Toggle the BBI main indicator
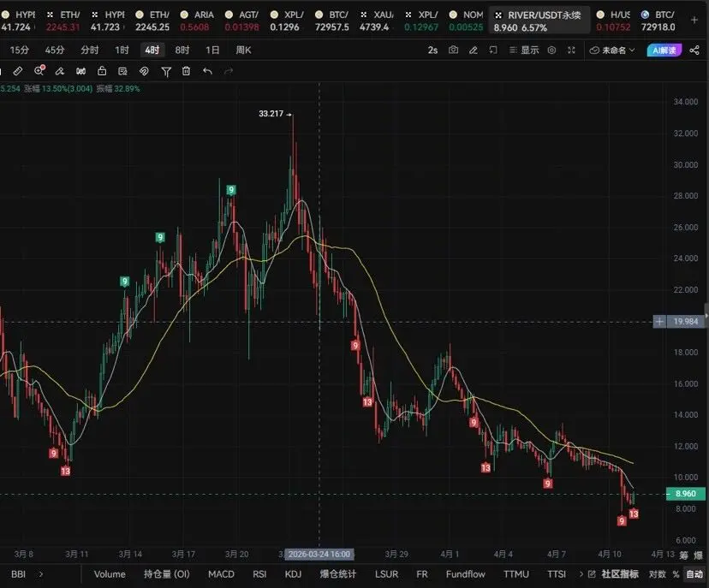This screenshot has height=588, width=709. click(x=19, y=574)
